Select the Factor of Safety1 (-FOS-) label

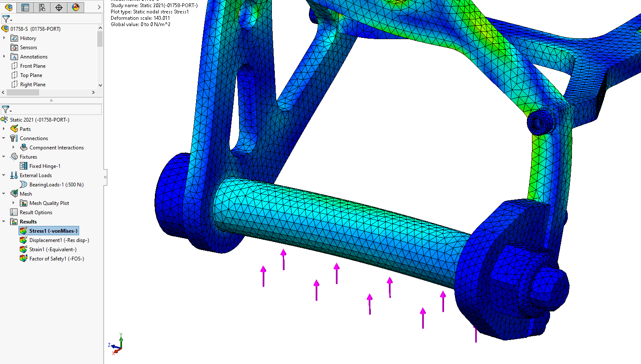pyautogui.click(x=57, y=259)
